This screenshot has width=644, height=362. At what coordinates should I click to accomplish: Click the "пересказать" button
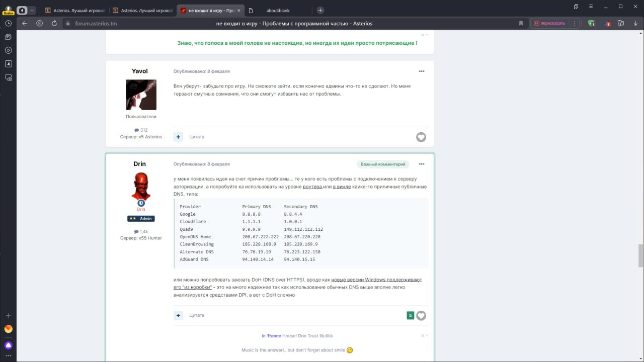(x=549, y=23)
